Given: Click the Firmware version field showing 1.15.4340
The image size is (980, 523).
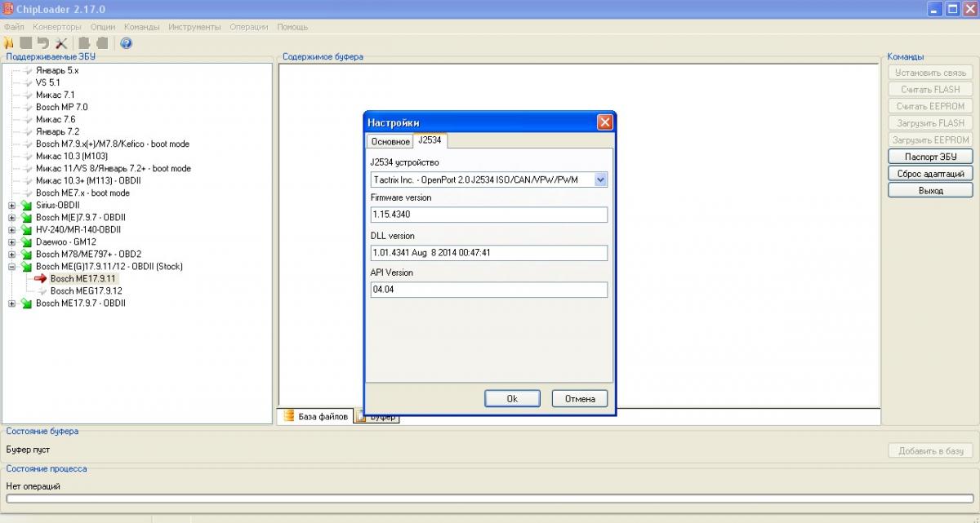Looking at the screenshot, I should 489,215.
